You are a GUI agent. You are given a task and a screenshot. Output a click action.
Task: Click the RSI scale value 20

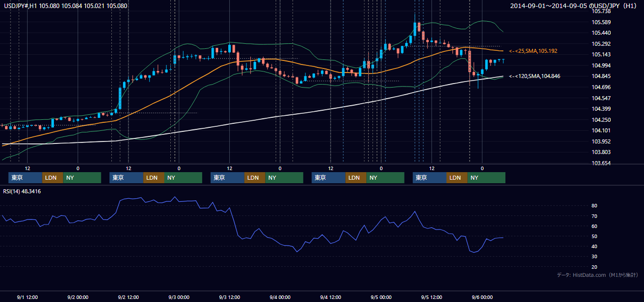point(595,267)
